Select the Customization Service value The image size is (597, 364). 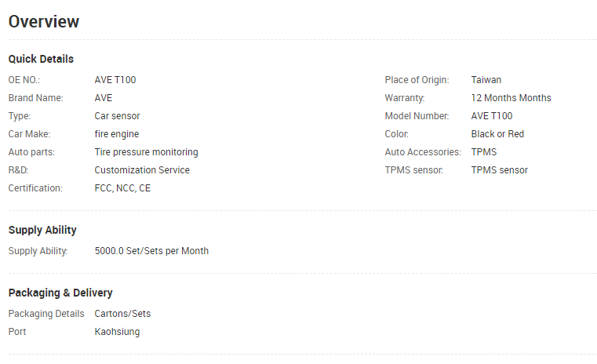pos(142,169)
